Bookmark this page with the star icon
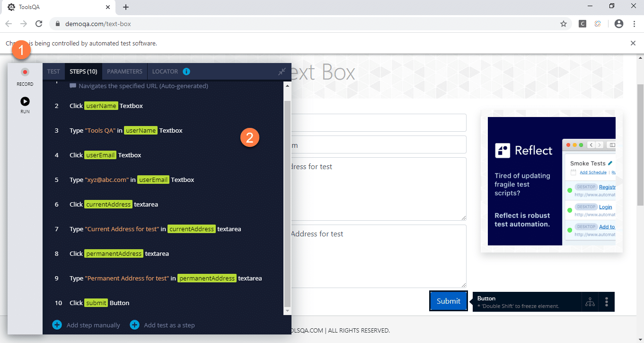The height and width of the screenshot is (343, 644). (x=564, y=24)
